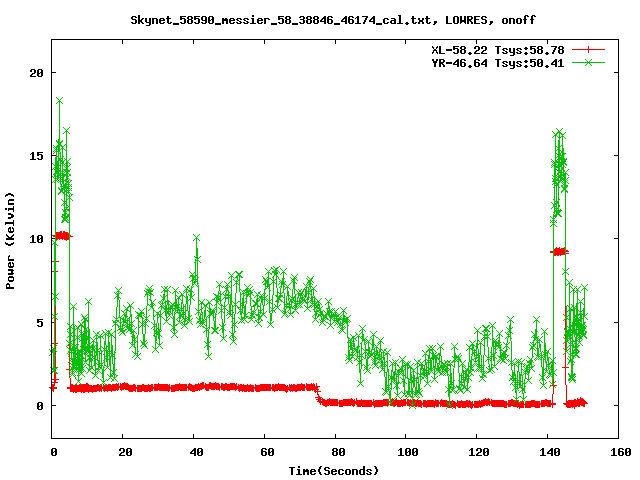This screenshot has height=480, width=640.
Task: Click the y-axis tick label 15
Action: pos(36,156)
